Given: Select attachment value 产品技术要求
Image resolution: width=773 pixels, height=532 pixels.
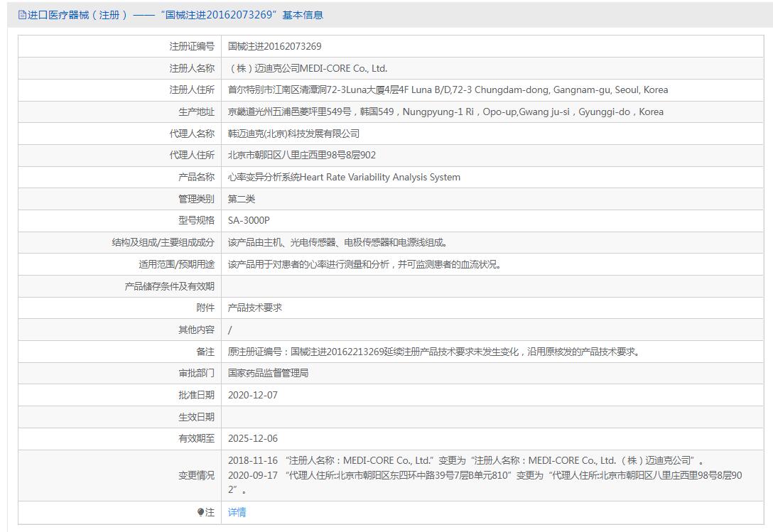Looking at the screenshot, I should pyautogui.click(x=255, y=308).
